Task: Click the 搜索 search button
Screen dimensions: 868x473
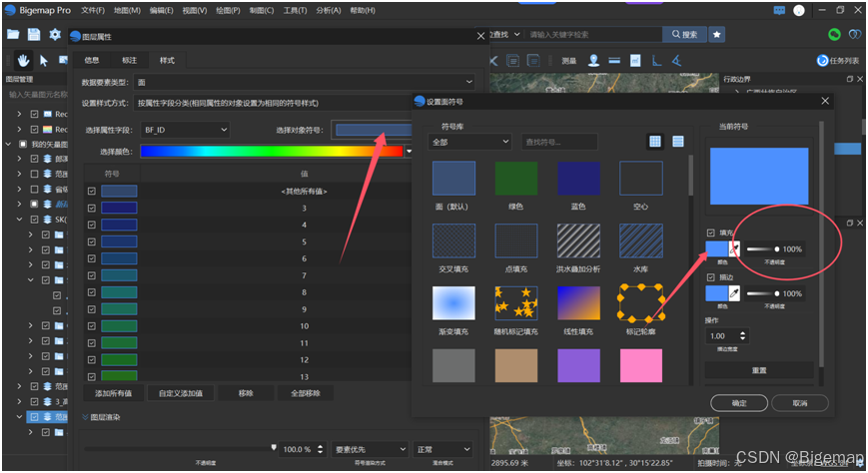Action: click(x=685, y=34)
